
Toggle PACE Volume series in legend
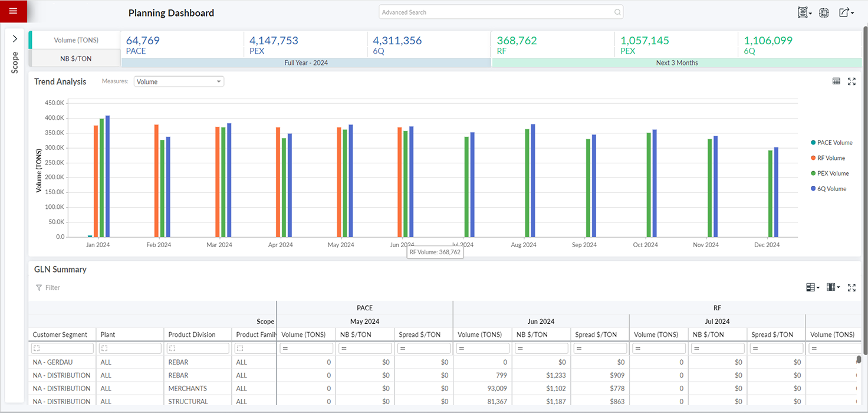coord(834,143)
